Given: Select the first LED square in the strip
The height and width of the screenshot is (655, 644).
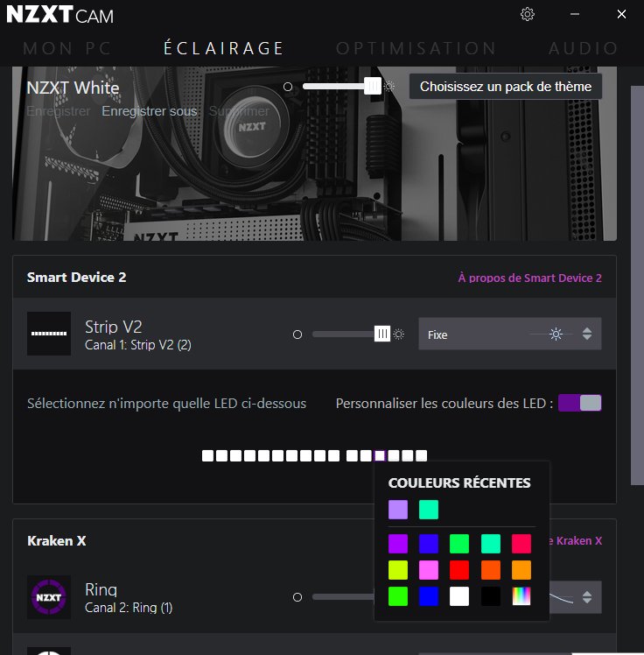Looking at the screenshot, I should click(207, 455).
